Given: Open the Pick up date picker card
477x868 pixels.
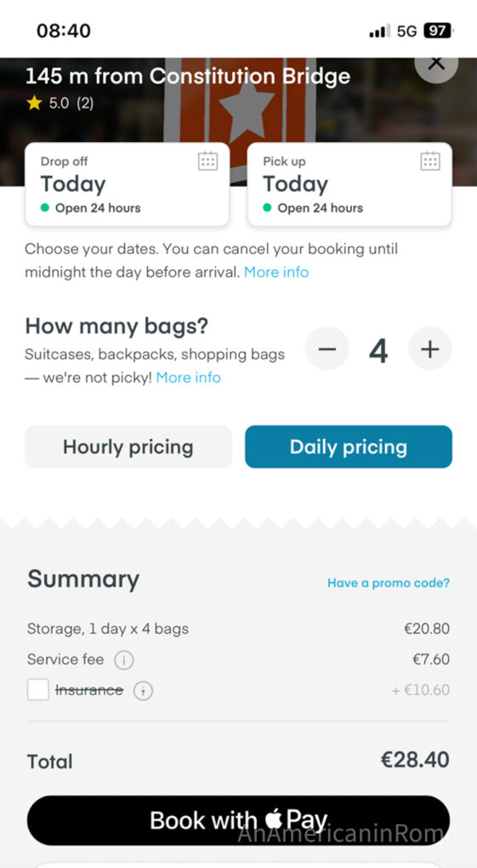Looking at the screenshot, I should 349,185.
